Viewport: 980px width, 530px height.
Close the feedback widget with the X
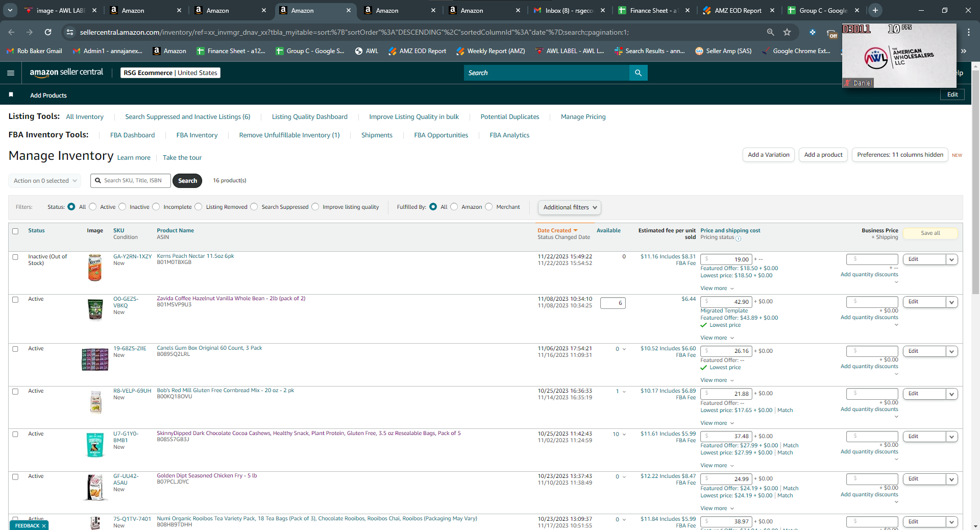pyautogui.click(x=44, y=525)
